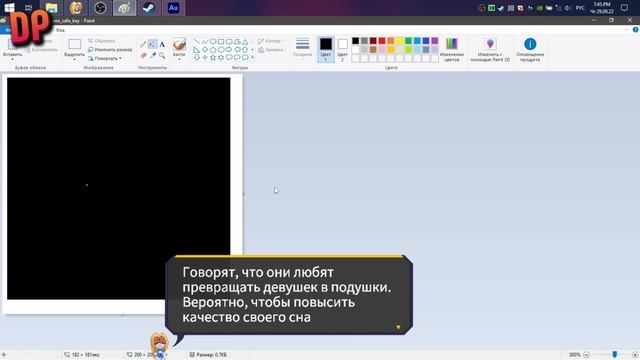This screenshot has height=360, width=640.
Task: Select Цвет 2 background color box
Action: point(342,49)
